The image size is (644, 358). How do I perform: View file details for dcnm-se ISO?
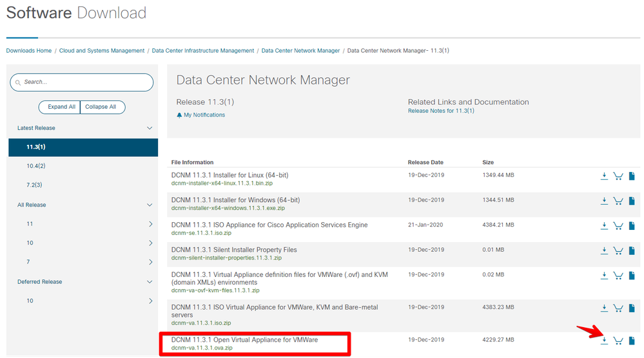(x=632, y=225)
